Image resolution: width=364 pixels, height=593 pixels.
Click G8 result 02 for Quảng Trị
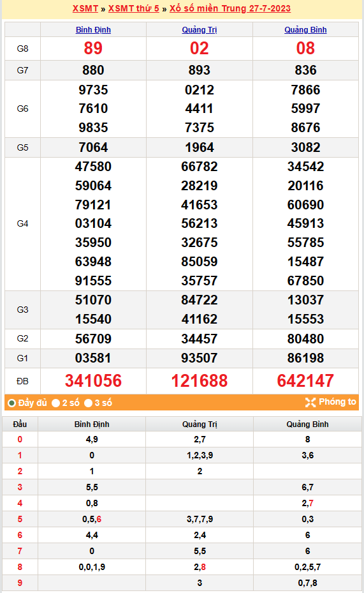(200, 49)
